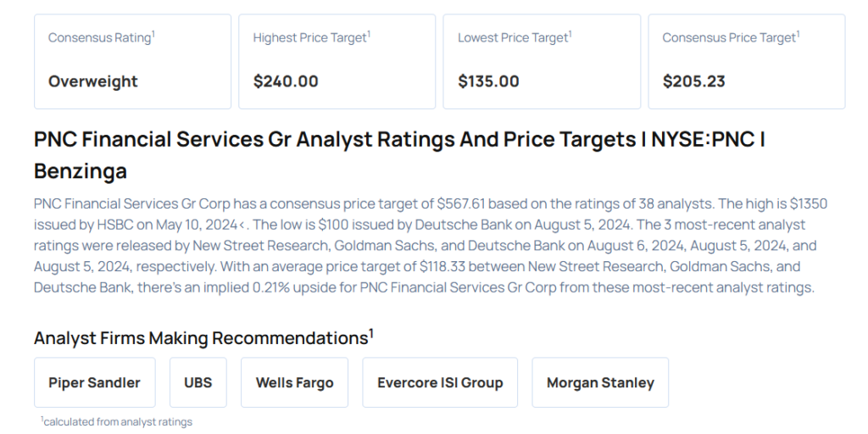The height and width of the screenshot is (434, 868).
Task: Click the Lowest Price Target label
Action: coord(513,38)
